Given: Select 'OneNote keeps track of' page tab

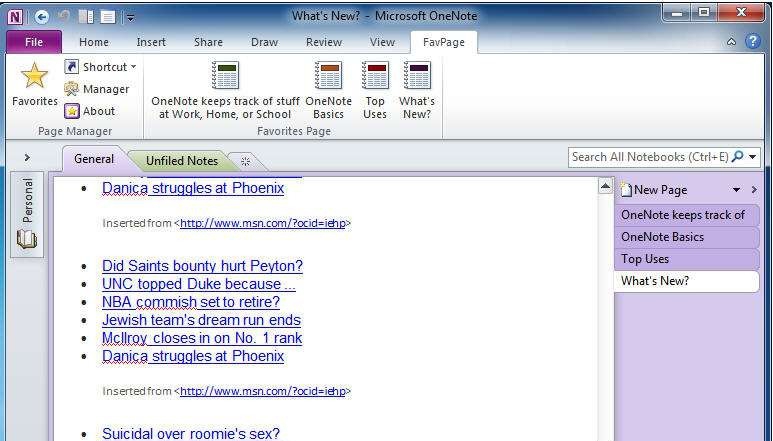Looking at the screenshot, I should pyautogui.click(x=686, y=215).
